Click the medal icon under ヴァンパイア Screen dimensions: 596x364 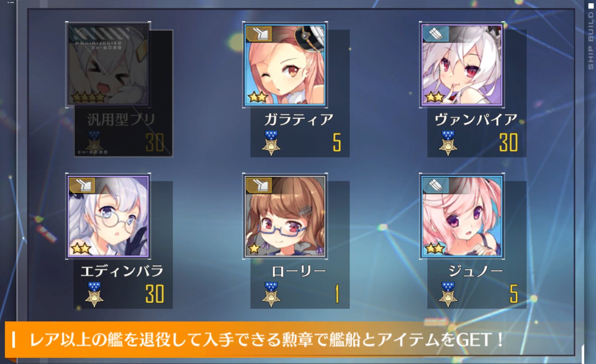pos(448,142)
